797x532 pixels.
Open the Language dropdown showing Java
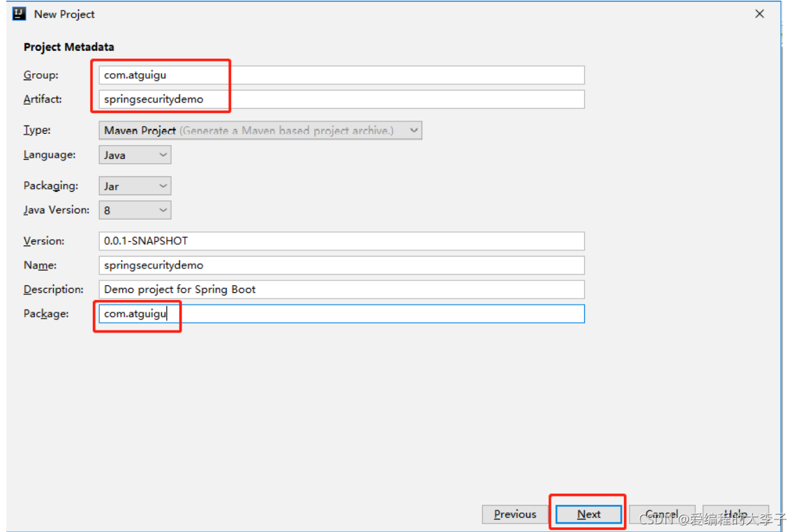(135, 155)
